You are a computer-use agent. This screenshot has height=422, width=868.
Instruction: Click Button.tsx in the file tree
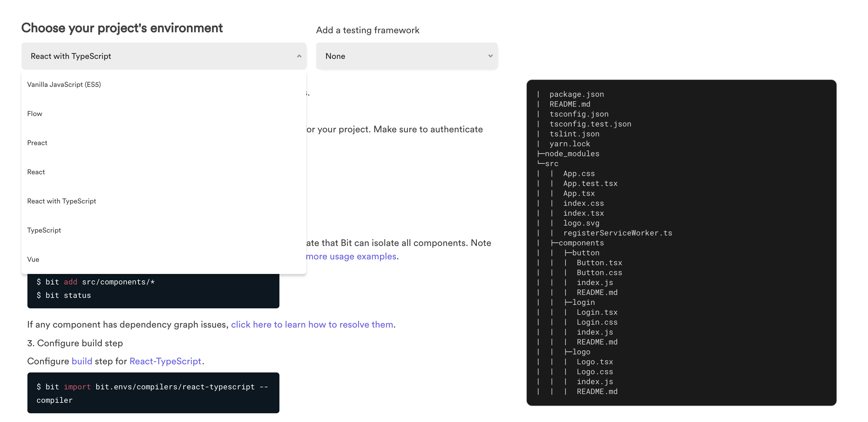[599, 263]
